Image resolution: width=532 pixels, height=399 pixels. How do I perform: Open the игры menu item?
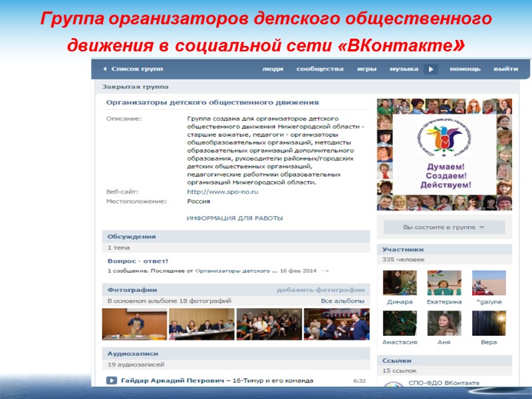367,69
